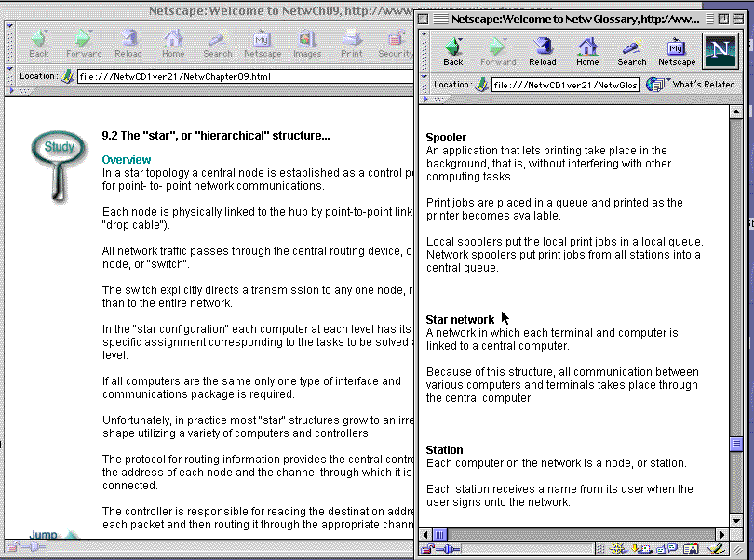Click Search in the Chapter 09 window

218,44
